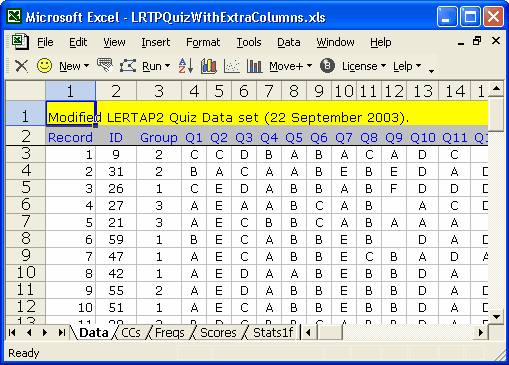This screenshot has height=365, width=509.
Task: Switch to the Scores sheet tab
Action: pos(218,333)
